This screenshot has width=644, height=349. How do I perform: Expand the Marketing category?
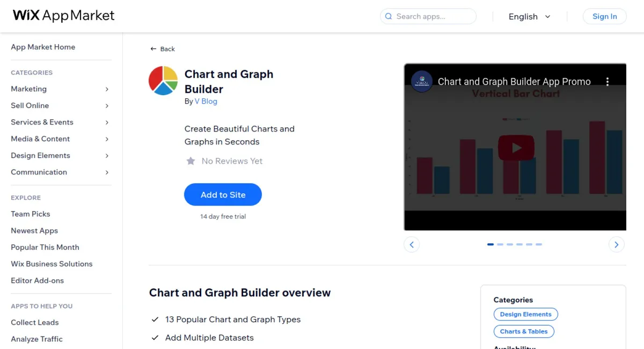[28, 89]
